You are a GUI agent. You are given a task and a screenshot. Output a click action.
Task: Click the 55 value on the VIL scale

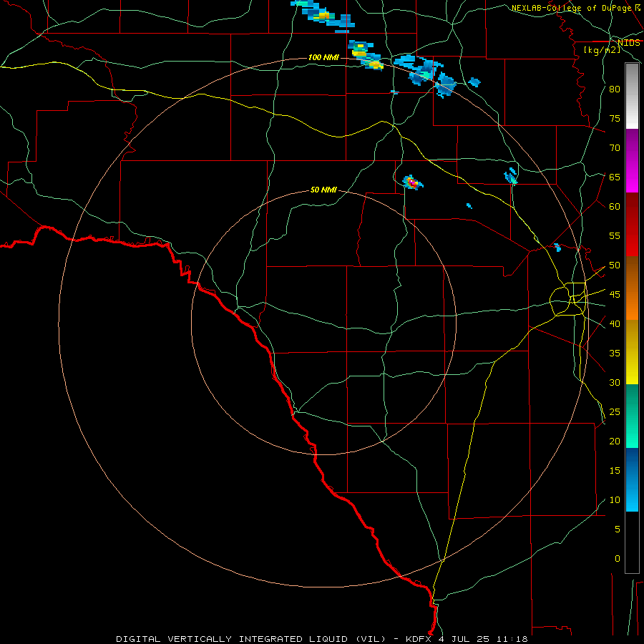point(615,235)
